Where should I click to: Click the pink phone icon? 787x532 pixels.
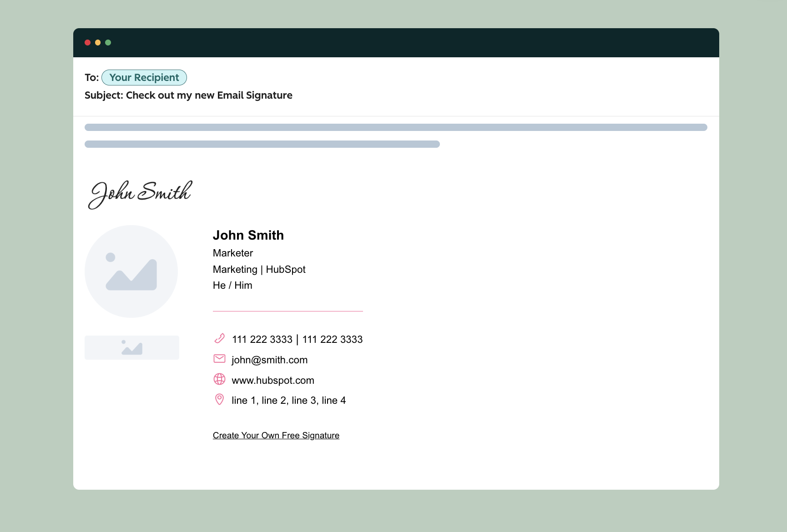tap(219, 338)
